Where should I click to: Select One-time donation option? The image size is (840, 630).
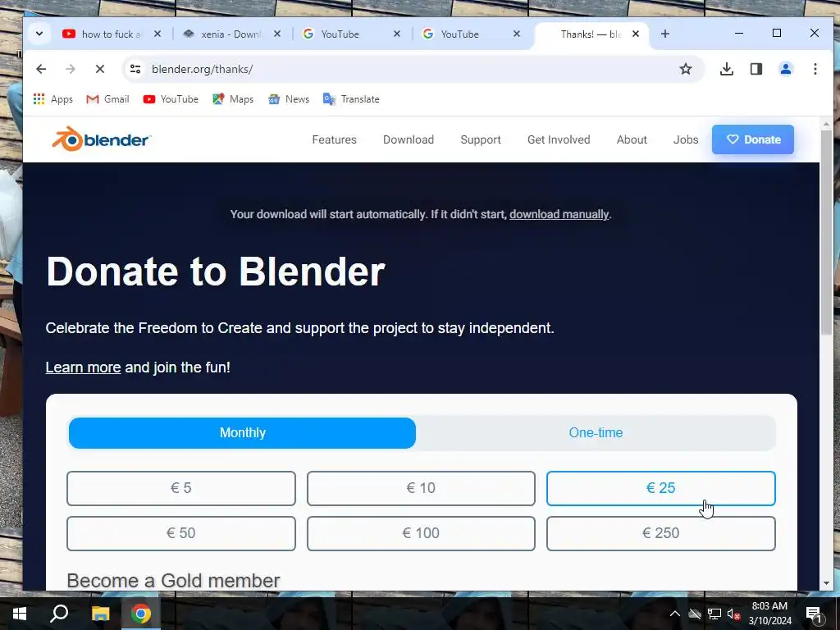(x=596, y=433)
